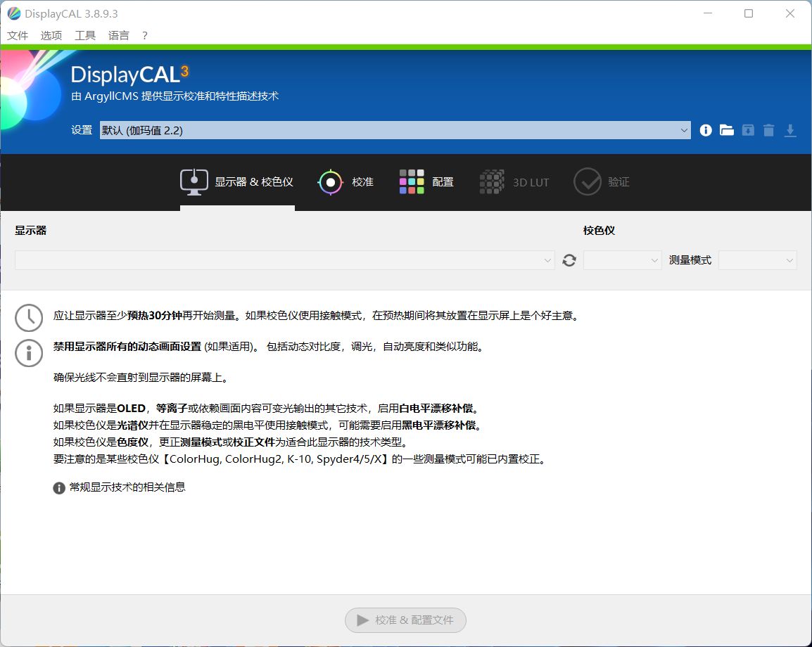Image resolution: width=812 pixels, height=647 pixels.
Task: Click the 校准 & 配置文件 button
Action: pos(405,620)
